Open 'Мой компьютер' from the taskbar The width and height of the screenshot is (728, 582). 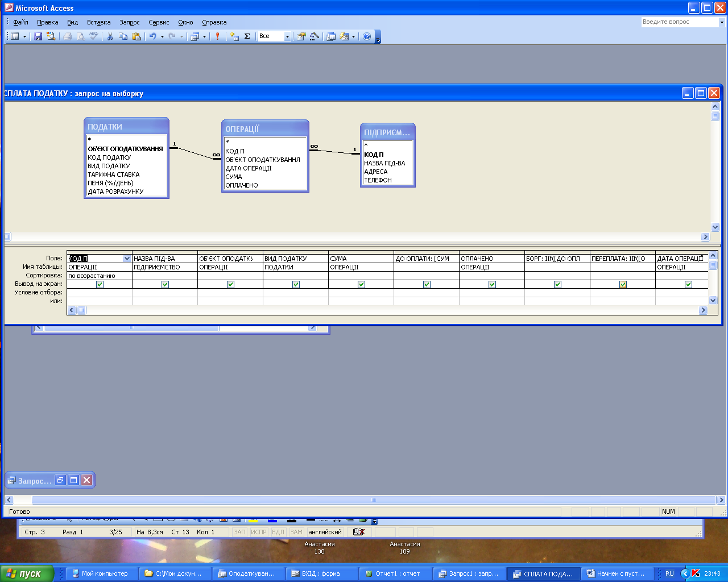[x=102, y=573]
